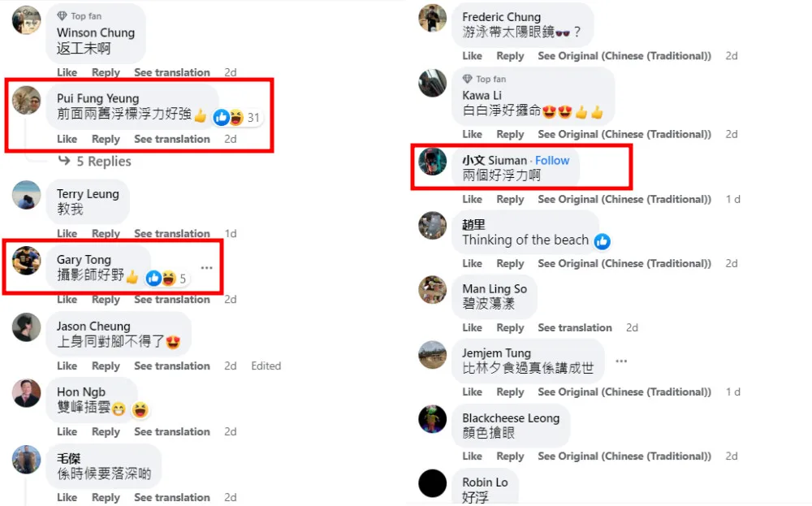Screen dimensions: 812x506
Task: Click Pui Fung Yeung's avatar
Action: 27,100
